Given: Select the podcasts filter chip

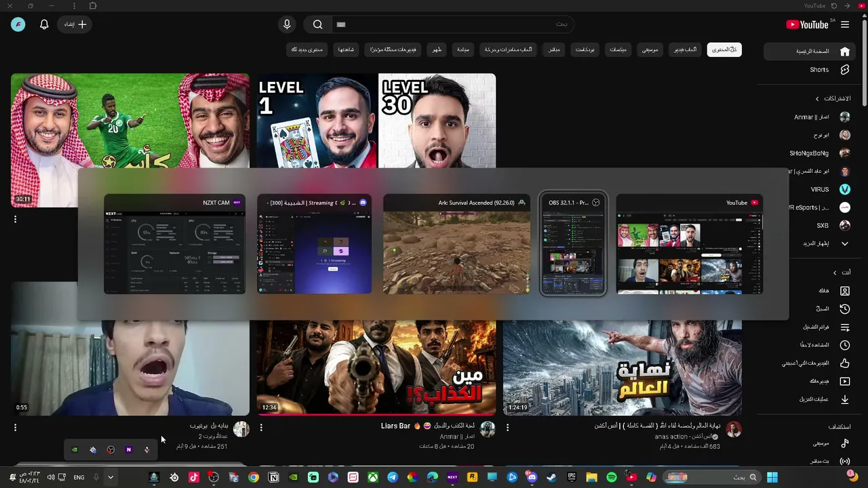Looking at the screenshot, I should point(585,49).
